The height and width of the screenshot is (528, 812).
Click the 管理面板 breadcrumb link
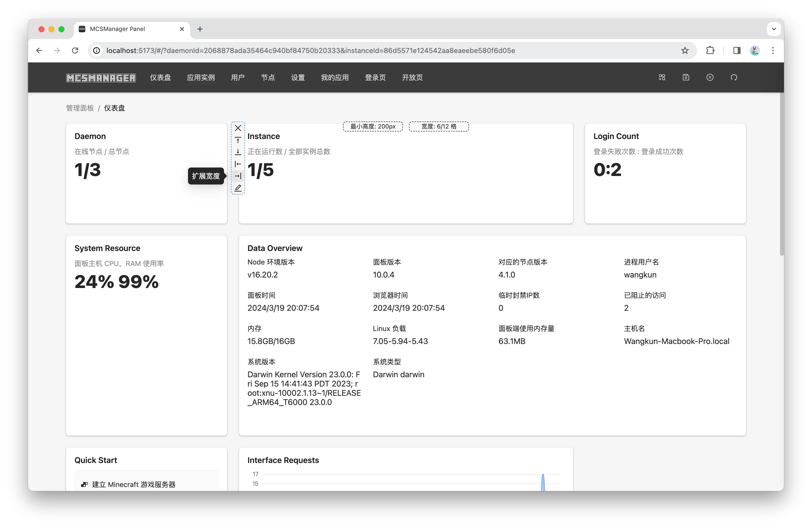[x=80, y=108]
